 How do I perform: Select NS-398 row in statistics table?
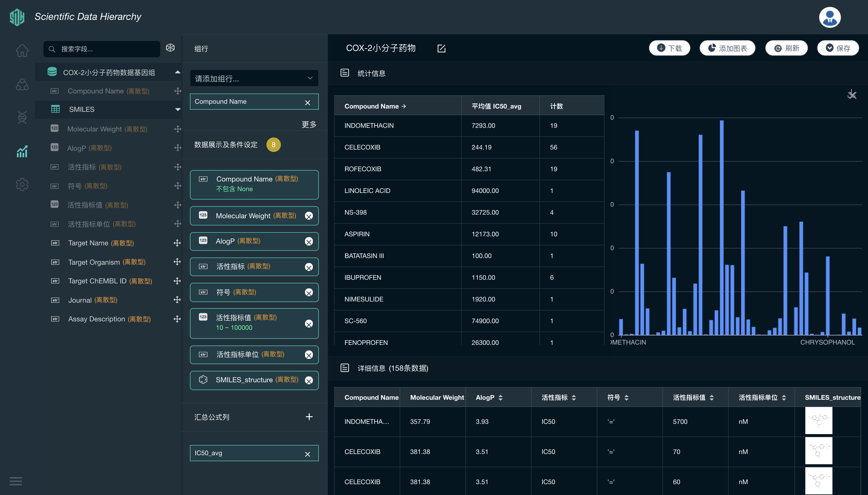coord(469,212)
